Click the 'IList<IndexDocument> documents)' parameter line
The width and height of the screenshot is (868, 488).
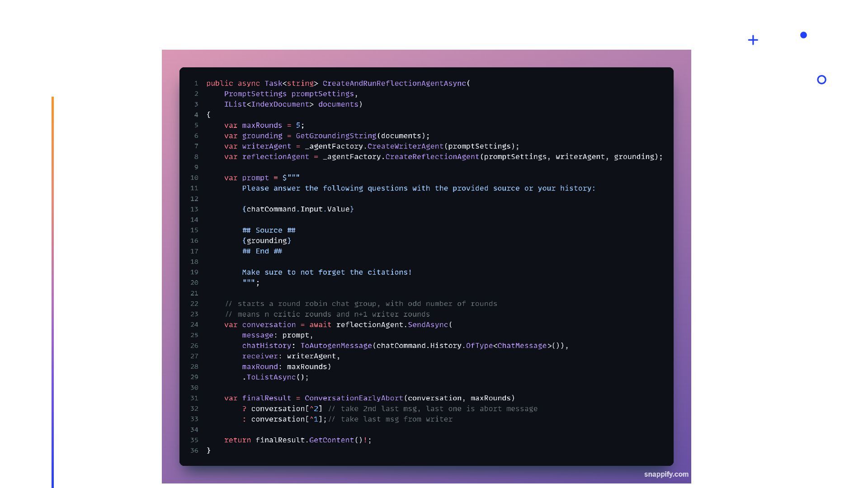[x=293, y=104]
